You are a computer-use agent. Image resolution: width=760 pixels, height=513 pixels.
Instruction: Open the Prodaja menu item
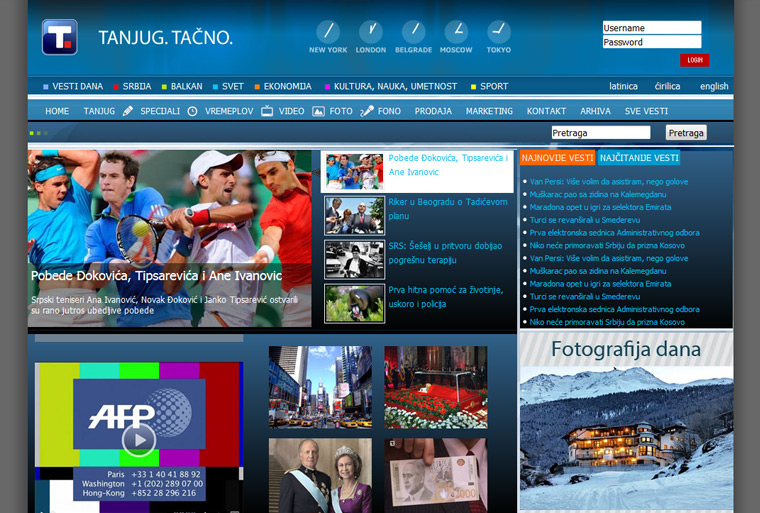coord(433,111)
